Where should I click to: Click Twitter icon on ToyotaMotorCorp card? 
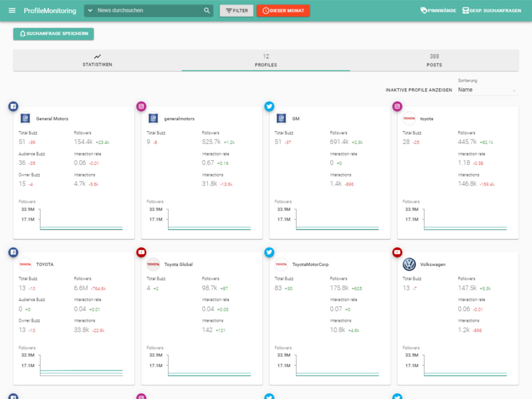(x=269, y=252)
